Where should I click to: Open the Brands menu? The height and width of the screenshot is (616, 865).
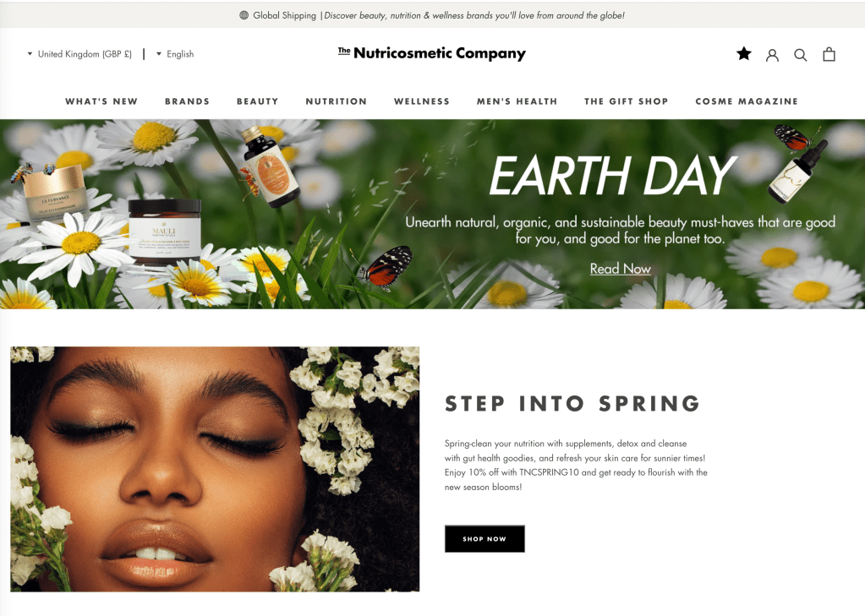187,101
